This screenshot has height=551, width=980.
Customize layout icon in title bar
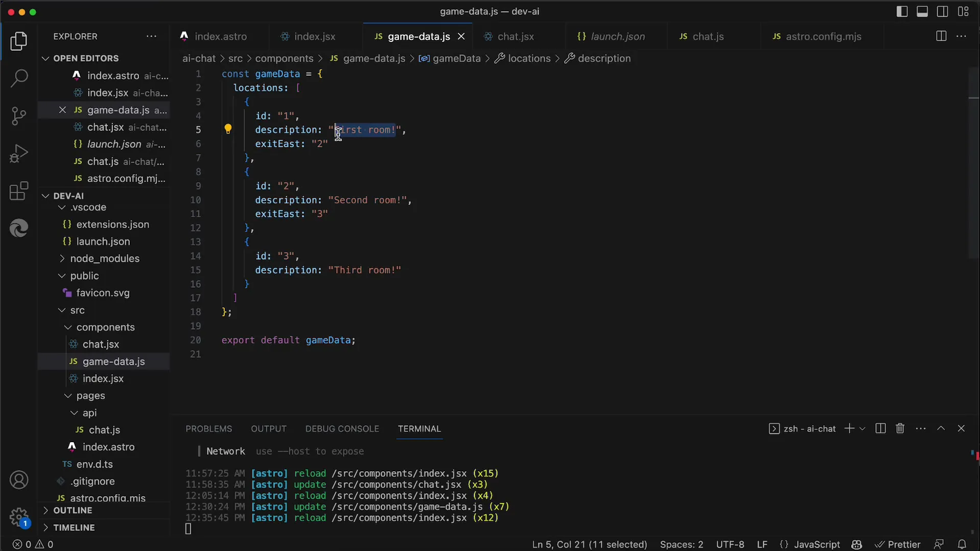click(x=963, y=11)
